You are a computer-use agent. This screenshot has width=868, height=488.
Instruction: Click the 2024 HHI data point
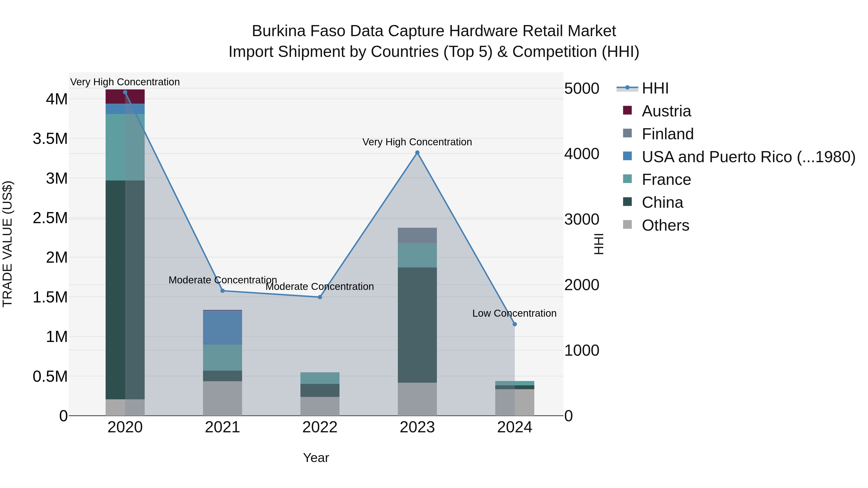point(515,324)
